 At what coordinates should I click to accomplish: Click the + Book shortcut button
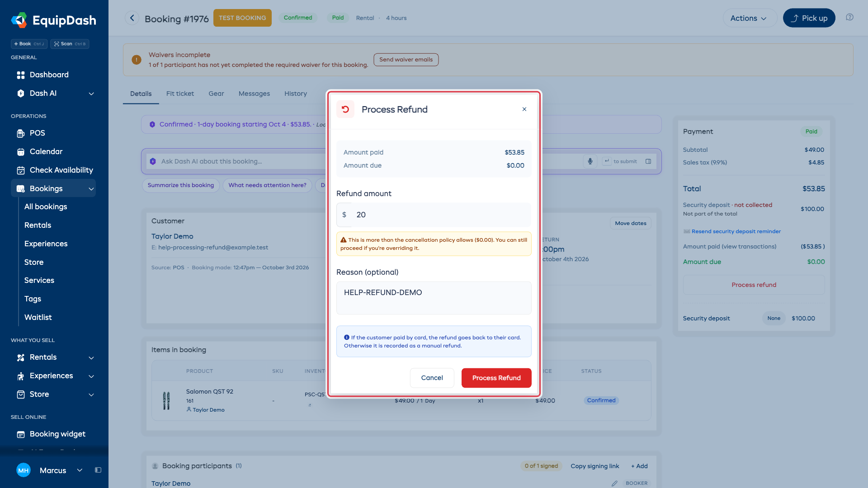pyautogui.click(x=29, y=44)
